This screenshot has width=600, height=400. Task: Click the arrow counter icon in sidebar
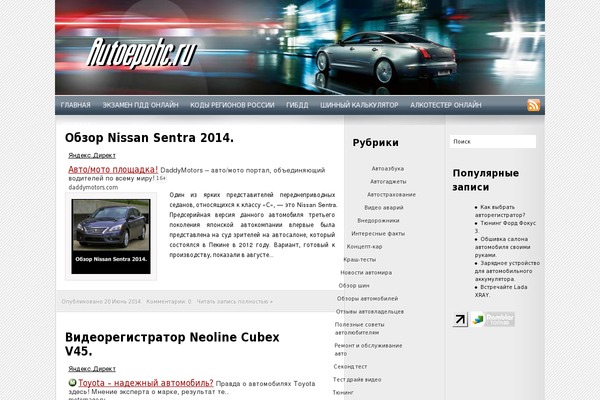pos(460,320)
